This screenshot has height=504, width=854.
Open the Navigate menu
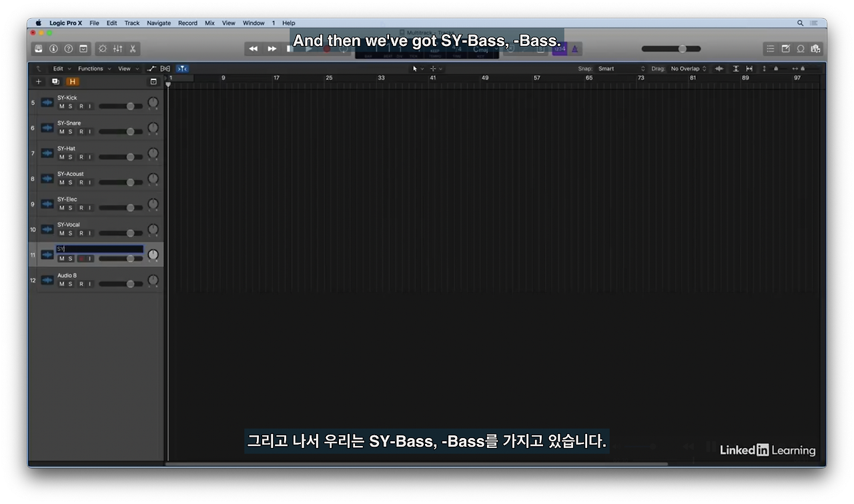click(x=159, y=23)
